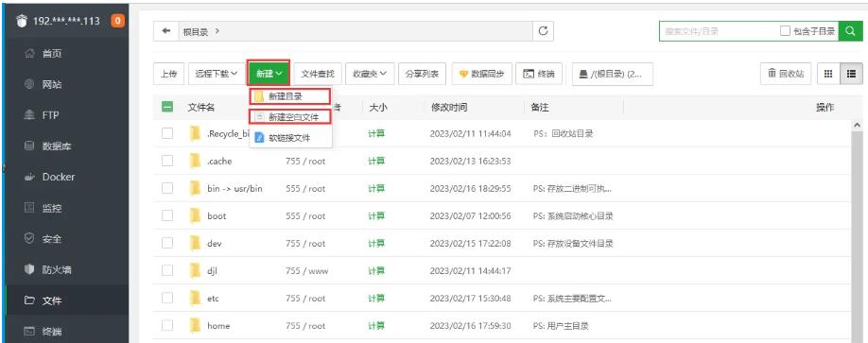
Task: Click the dev folder icon
Action: point(195,244)
